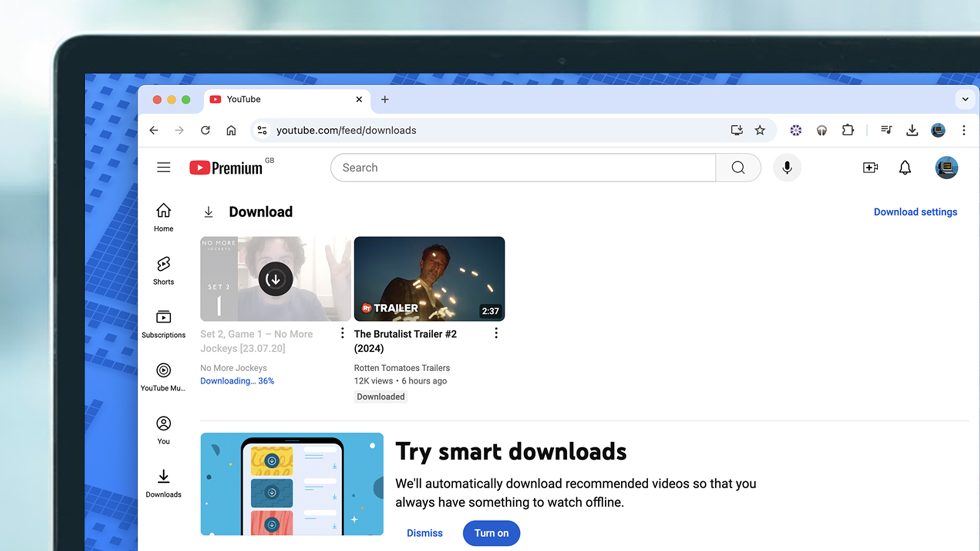Open YouTube account avatar menu
This screenshot has height=551, width=980.
click(946, 168)
